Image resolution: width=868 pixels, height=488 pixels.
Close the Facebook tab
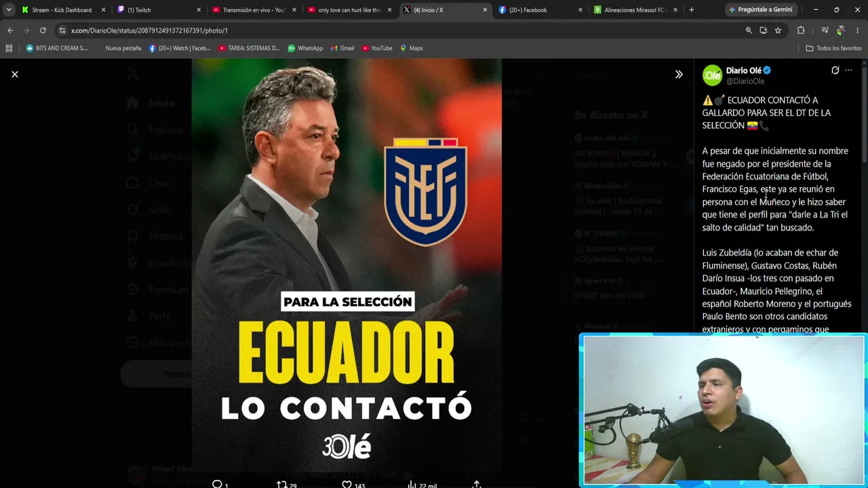click(x=580, y=10)
